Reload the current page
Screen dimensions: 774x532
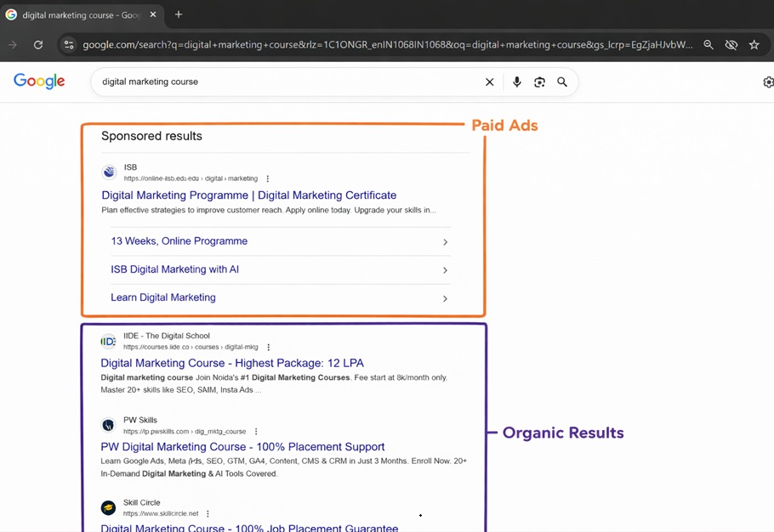pyautogui.click(x=37, y=44)
